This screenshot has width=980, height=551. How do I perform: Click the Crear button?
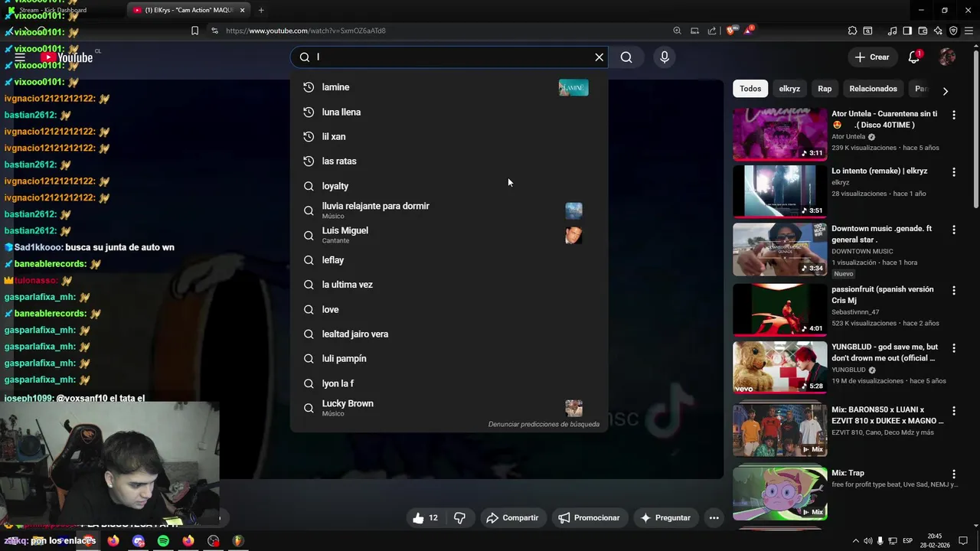(x=871, y=57)
